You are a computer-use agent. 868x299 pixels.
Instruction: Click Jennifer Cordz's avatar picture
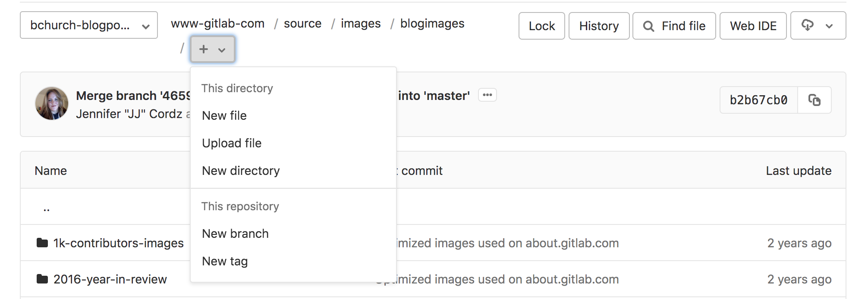pyautogui.click(x=52, y=103)
